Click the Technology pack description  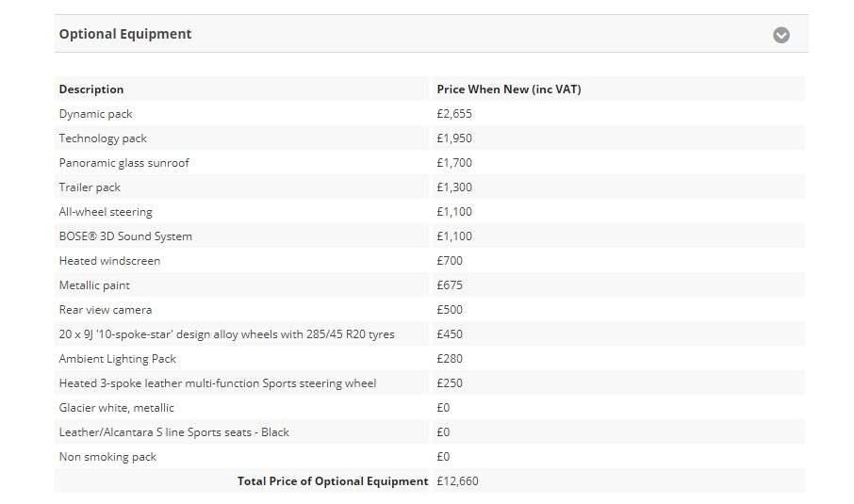coord(103,138)
